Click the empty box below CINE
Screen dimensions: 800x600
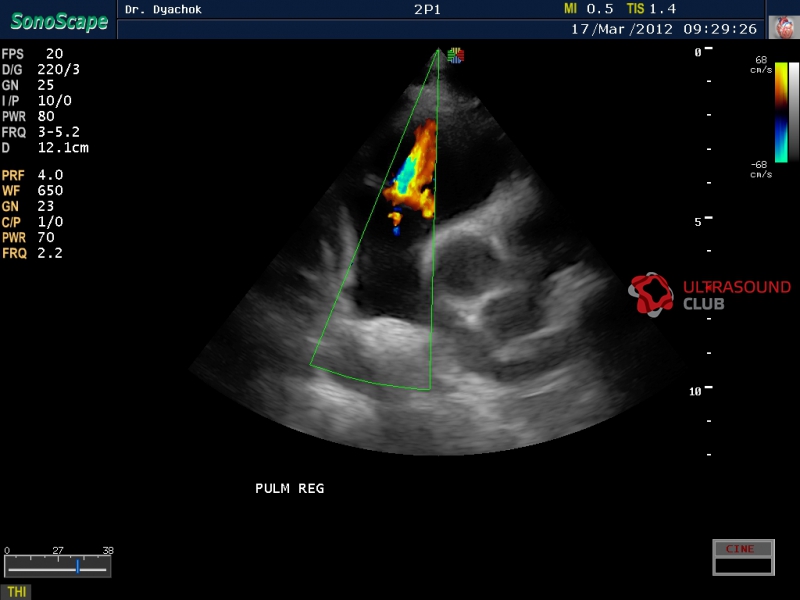(743, 565)
